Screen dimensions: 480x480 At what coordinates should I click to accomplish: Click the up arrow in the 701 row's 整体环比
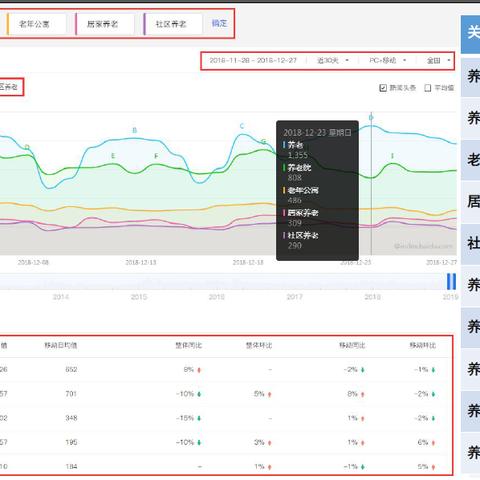click(269, 394)
